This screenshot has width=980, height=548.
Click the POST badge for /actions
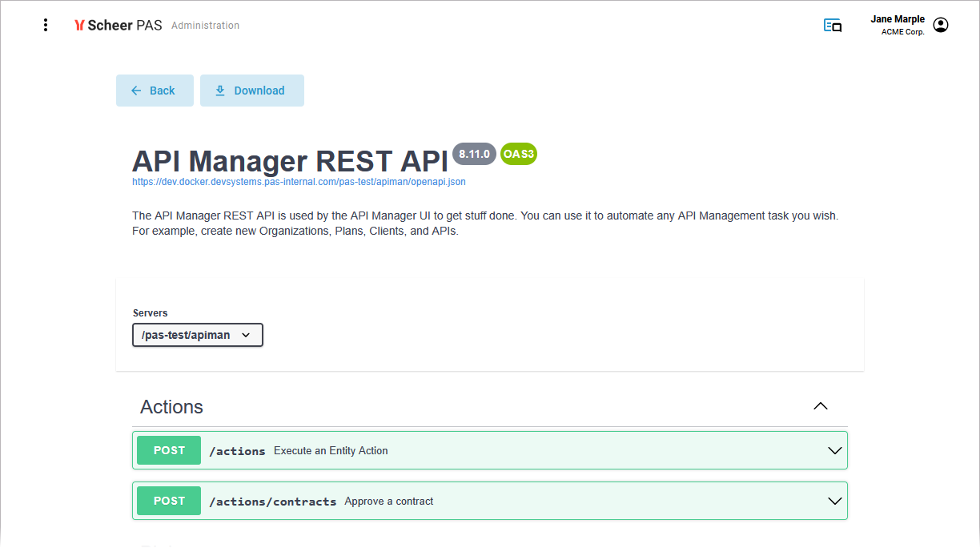pyautogui.click(x=169, y=451)
